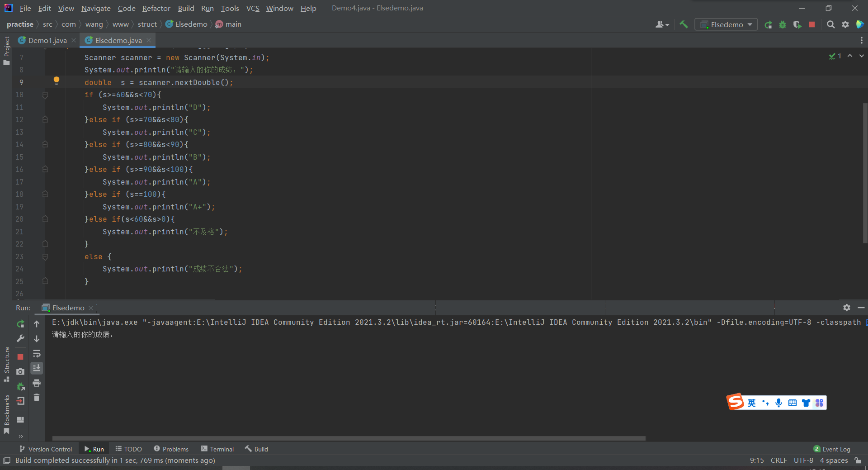
Task: Open the Navigate menu
Action: (96, 8)
